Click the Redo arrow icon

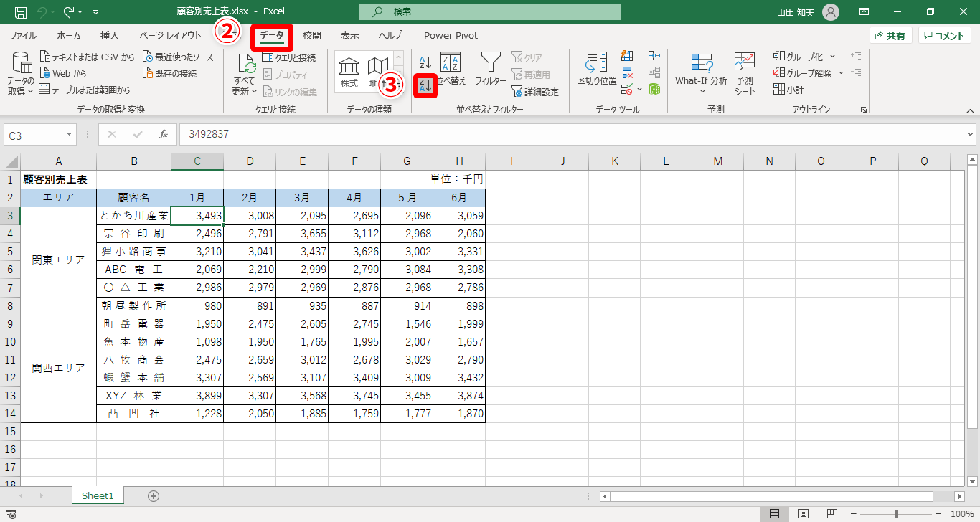pos(69,12)
